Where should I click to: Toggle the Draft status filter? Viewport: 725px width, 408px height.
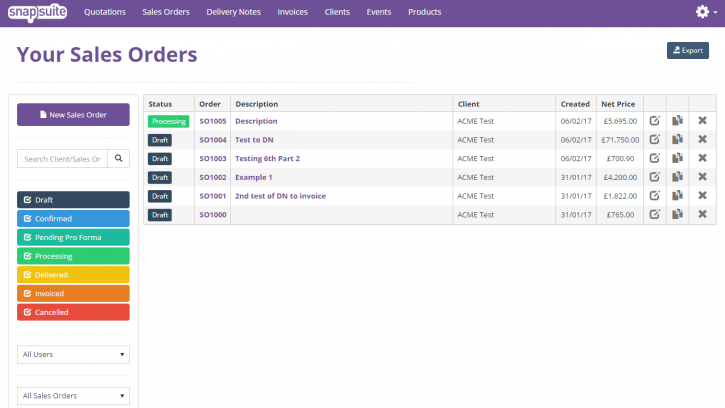pos(73,200)
